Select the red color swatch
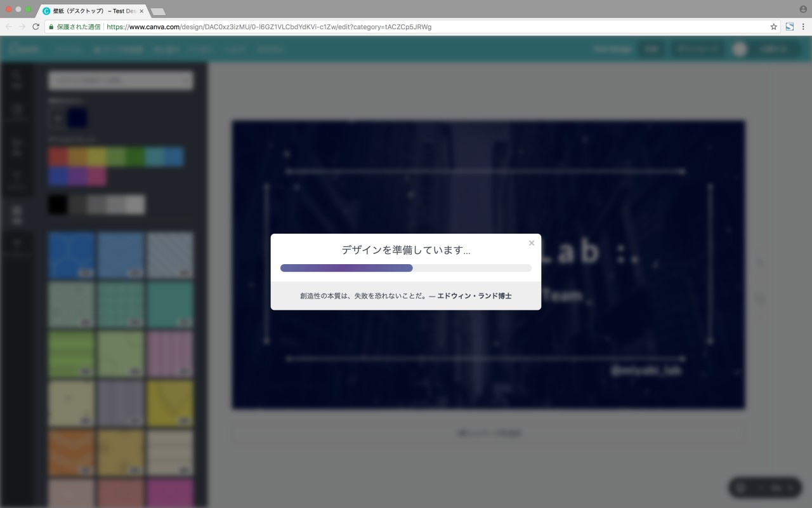812x508 pixels. click(x=58, y=157)
